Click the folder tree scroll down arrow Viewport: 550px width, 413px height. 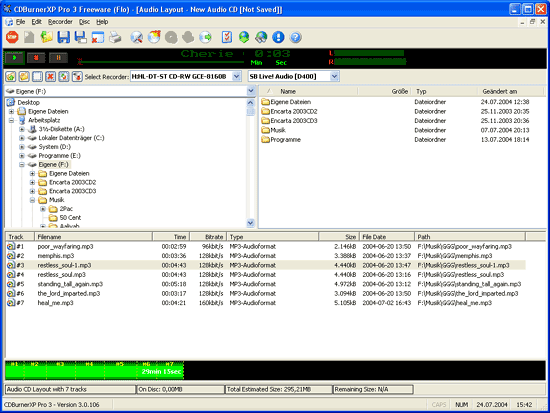pyautogui.click(x=250, y=222)
